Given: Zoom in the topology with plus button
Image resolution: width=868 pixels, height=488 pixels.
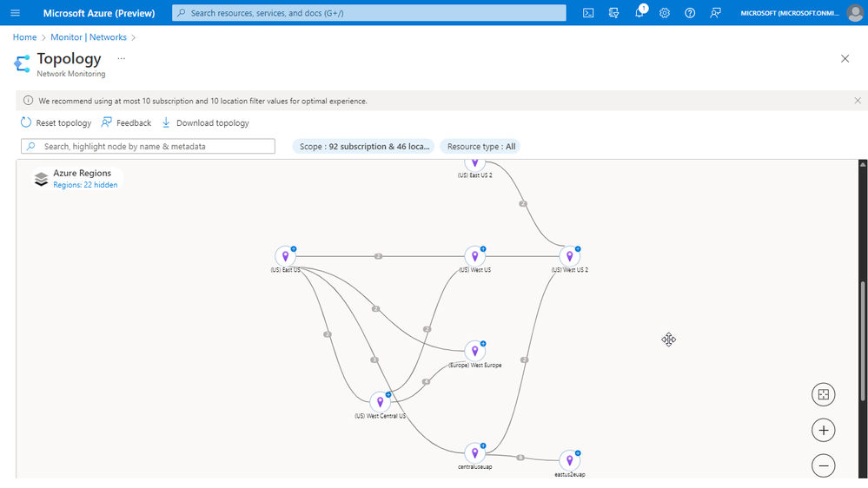Looking at the screenshot, I should (823, 431).
